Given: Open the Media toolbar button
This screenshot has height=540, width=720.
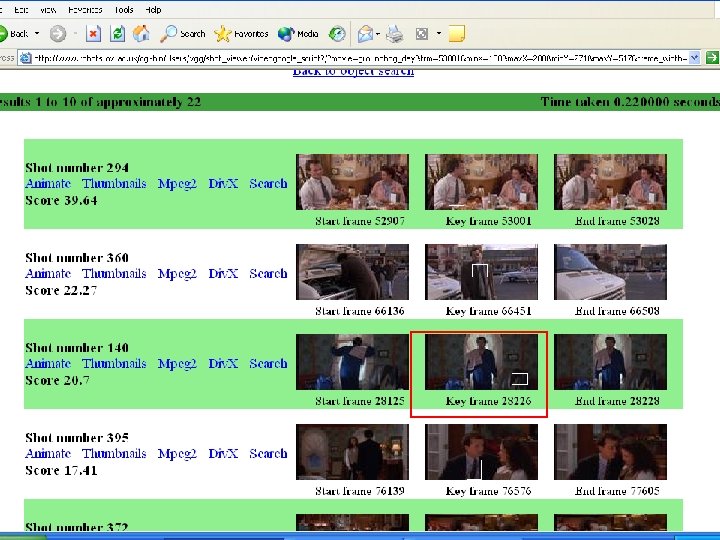Looking at the screenshot, I should click(x=298, y=34).
